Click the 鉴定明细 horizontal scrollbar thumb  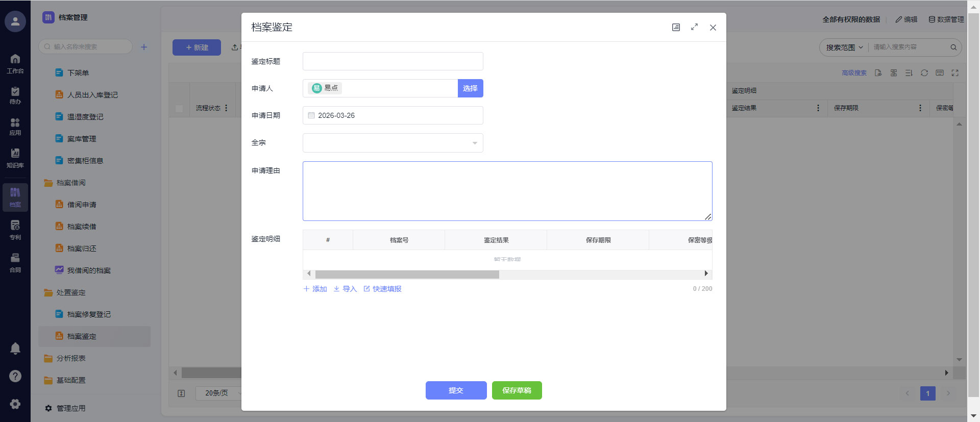point(407,274)
